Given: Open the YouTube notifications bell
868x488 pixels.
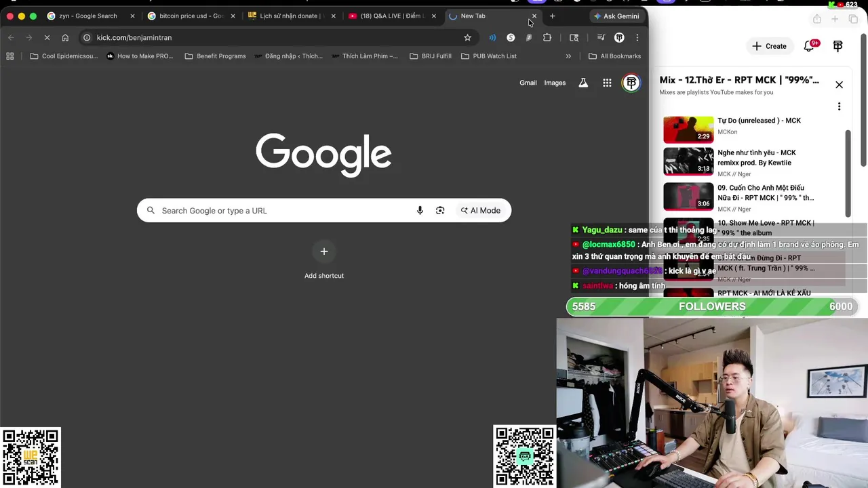Looking at the screenshot, I should point(809,46).
